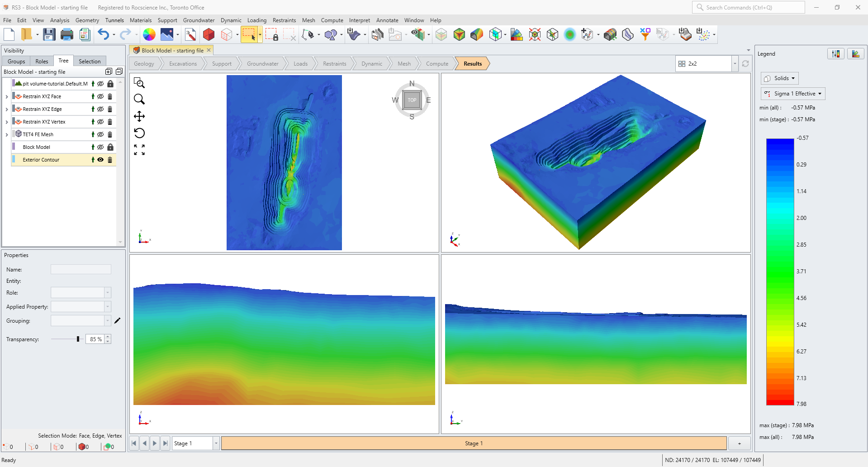Click the rainbow tunnel contour icon

[x=477, y=34]
